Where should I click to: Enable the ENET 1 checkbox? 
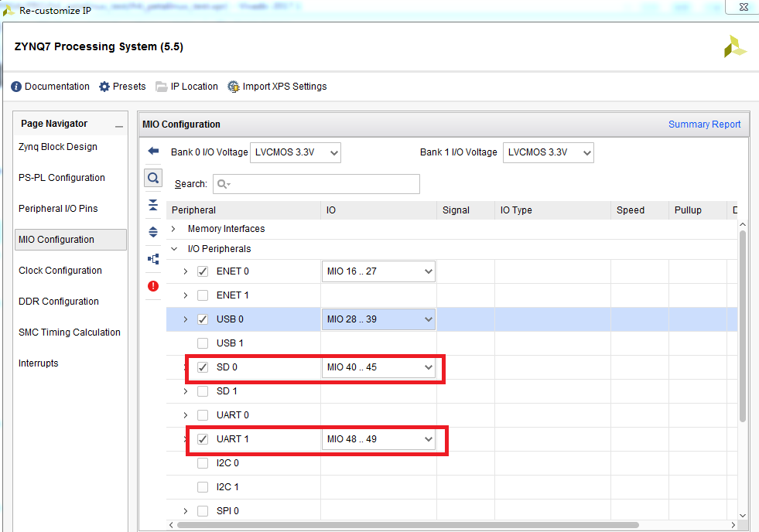pyautogui.click(x=203, y=295)
